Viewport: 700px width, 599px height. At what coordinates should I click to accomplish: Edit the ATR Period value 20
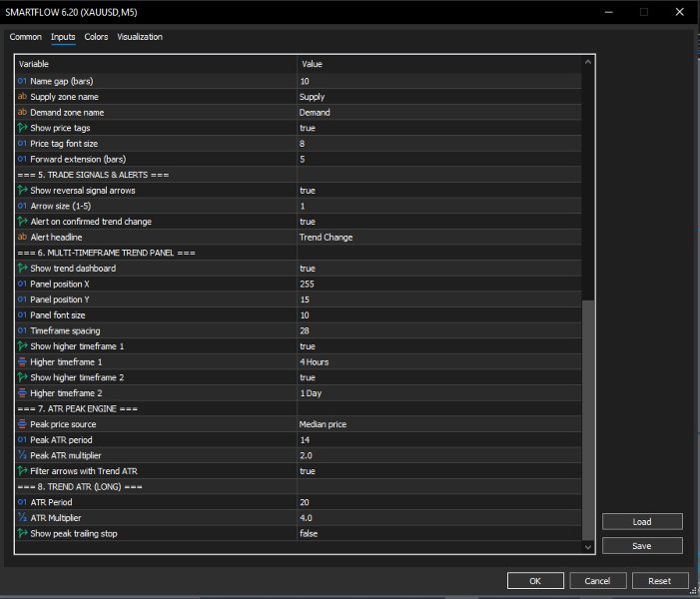pos(439,503)
